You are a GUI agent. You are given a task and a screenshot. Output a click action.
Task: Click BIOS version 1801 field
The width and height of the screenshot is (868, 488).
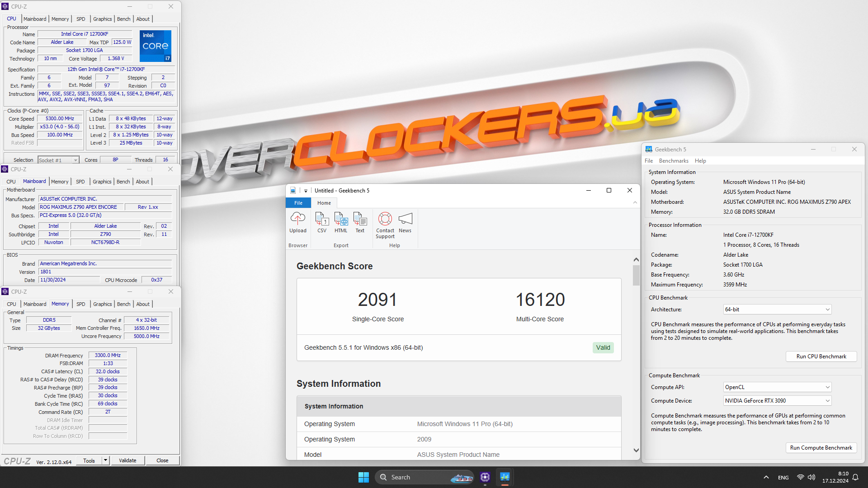(105, 272)
